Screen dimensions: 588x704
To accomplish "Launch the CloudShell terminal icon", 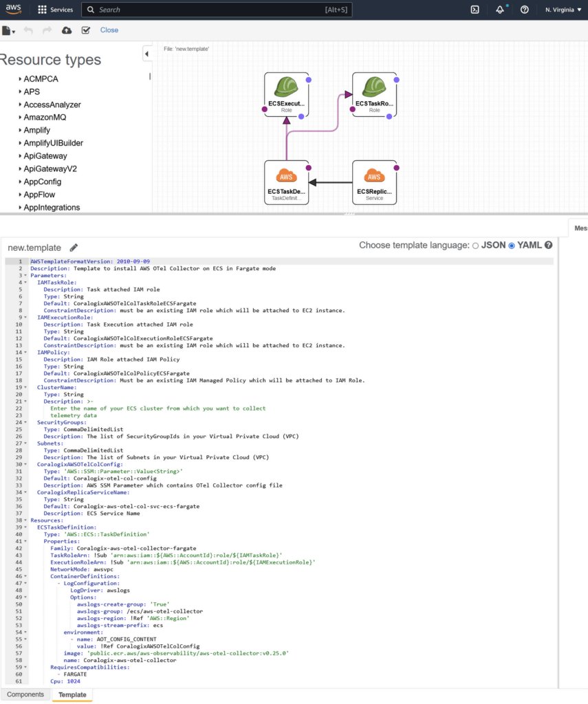I will [x=475, y=10].
